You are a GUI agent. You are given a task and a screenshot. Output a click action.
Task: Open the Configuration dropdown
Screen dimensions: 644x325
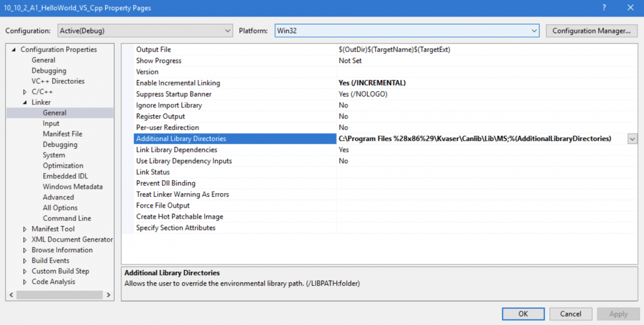point(227,31)
